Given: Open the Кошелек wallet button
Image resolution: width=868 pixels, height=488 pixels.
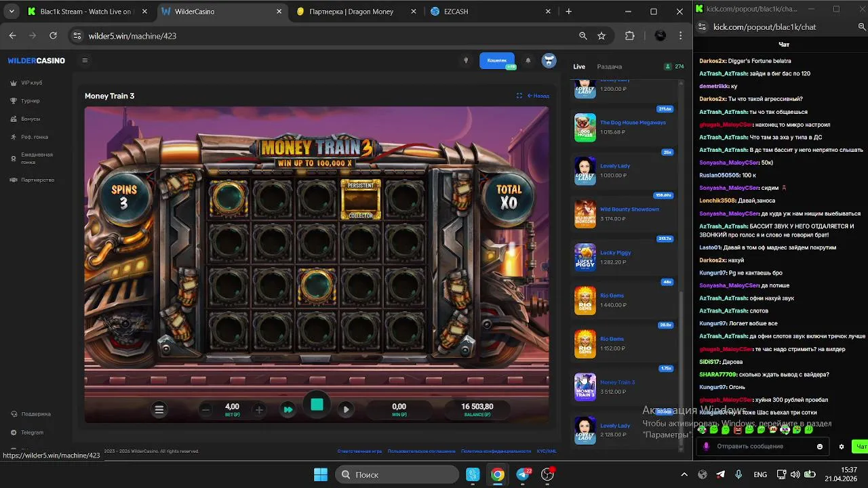Looking at the screenshot, I should 497,60.
